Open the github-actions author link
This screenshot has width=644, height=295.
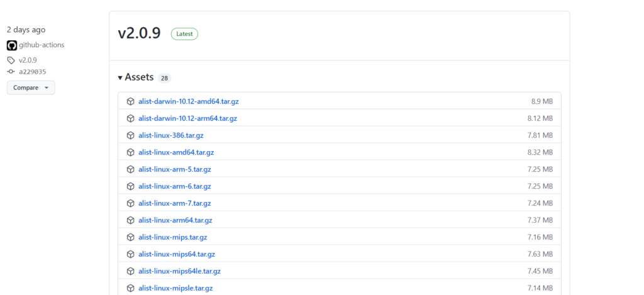[42, 45]
